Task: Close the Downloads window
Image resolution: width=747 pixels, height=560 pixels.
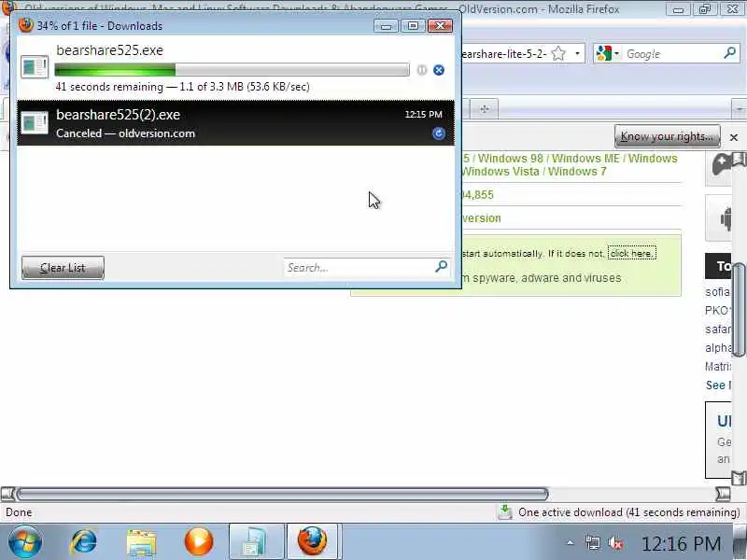Action: point(440,26)
